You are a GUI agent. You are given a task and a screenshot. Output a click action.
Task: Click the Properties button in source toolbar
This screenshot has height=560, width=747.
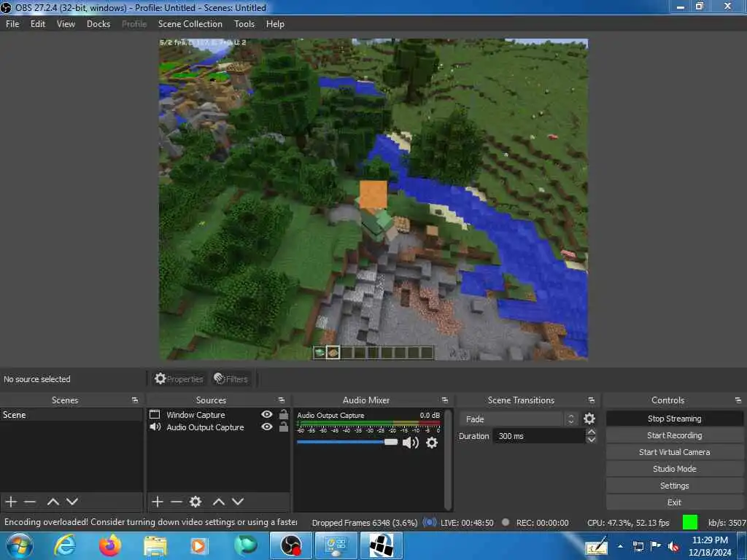coord(179,379)
